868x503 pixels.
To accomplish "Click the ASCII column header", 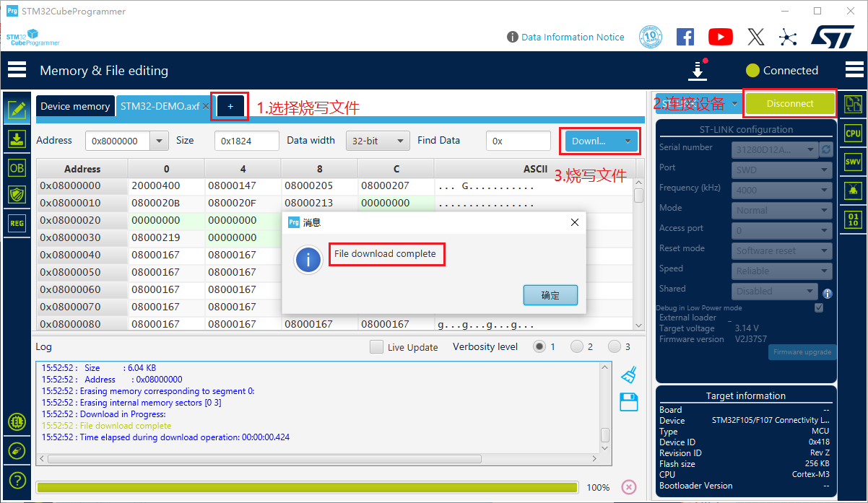I will tap(535, 169).
